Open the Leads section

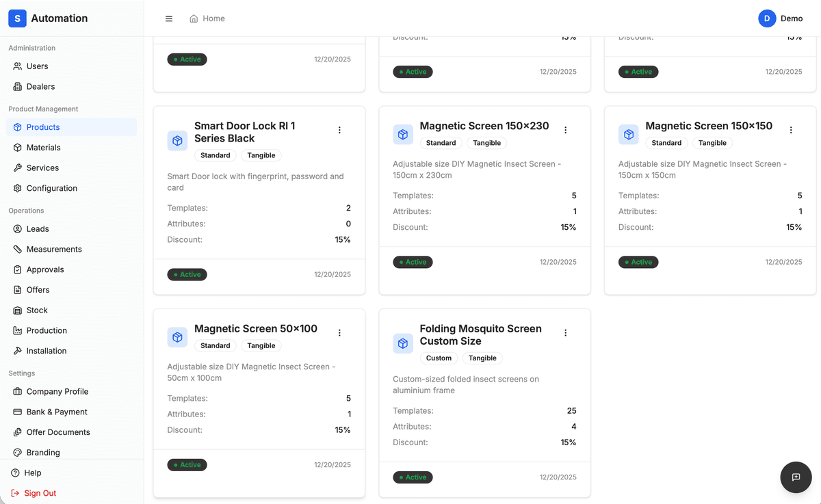(x=38, y=229)
